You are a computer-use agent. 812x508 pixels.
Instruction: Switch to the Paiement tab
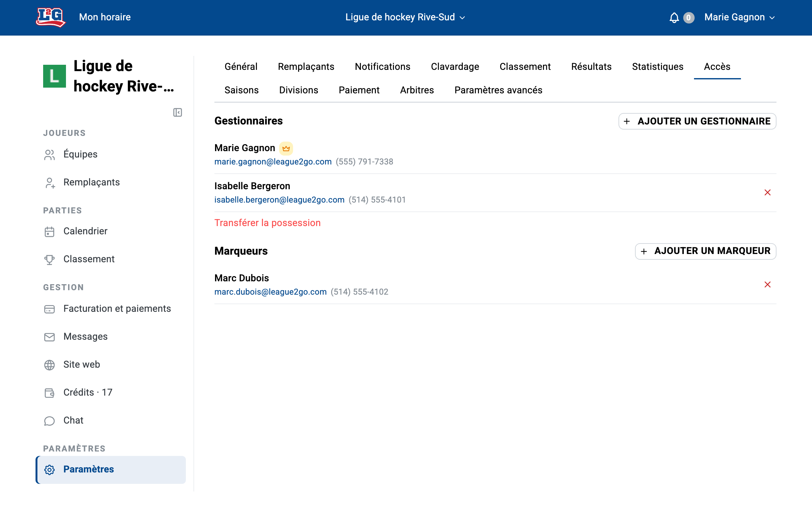pos(359,90)
